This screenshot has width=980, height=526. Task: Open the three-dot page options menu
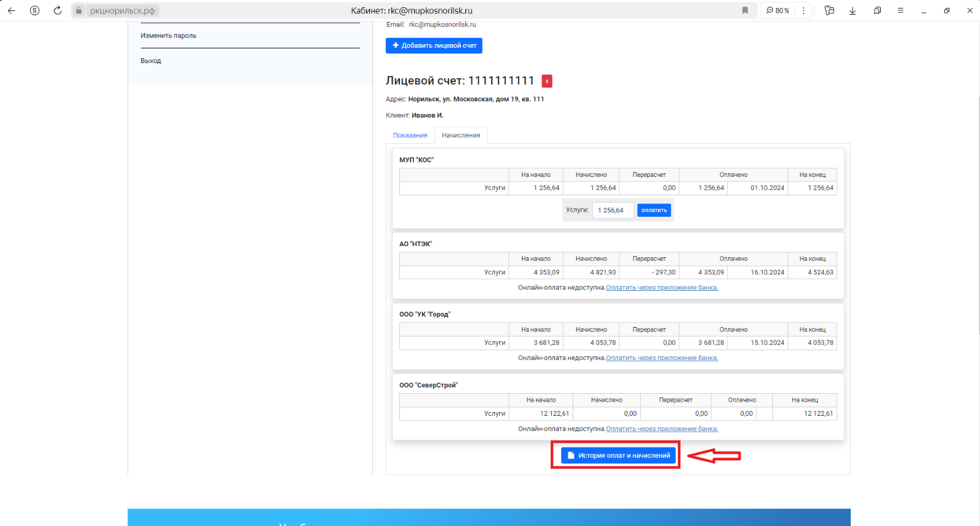point(804,10)
